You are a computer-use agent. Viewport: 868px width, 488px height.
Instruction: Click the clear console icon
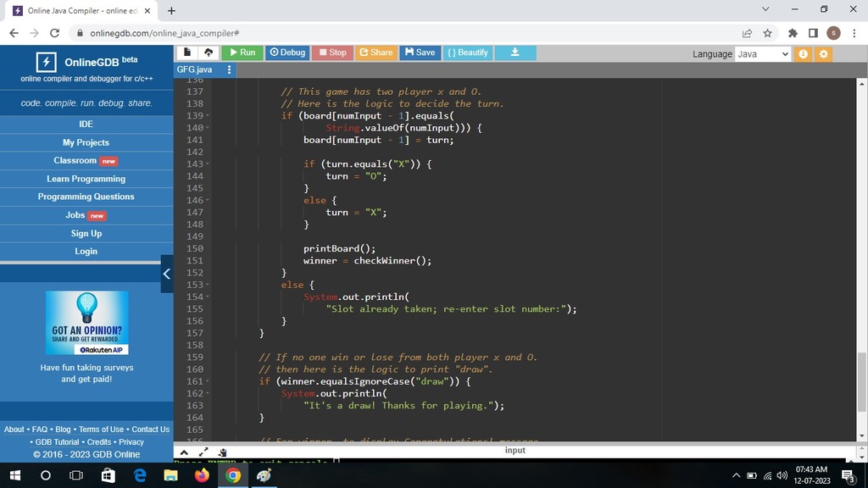click(223, 452)
